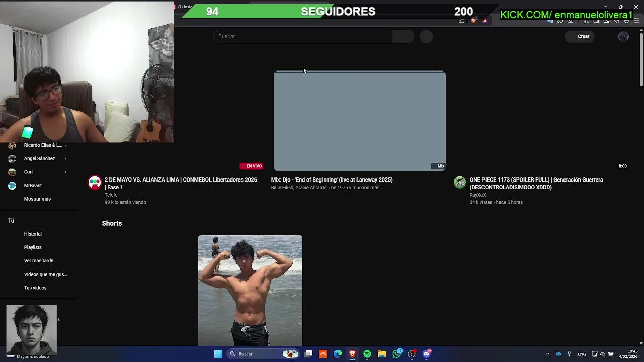
Task: Click the 8:03 duration label
Action: (623, 166)
